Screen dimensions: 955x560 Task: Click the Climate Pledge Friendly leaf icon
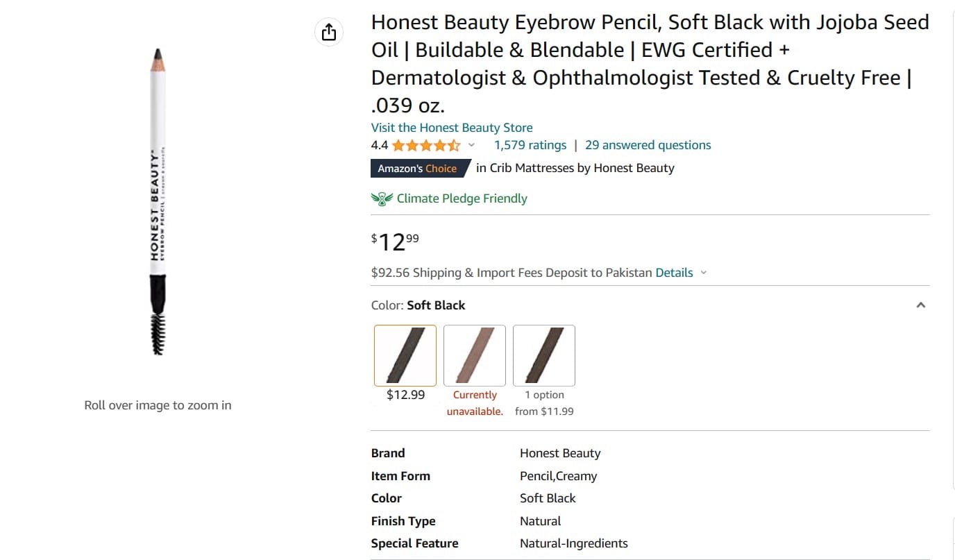click(382, 199)
